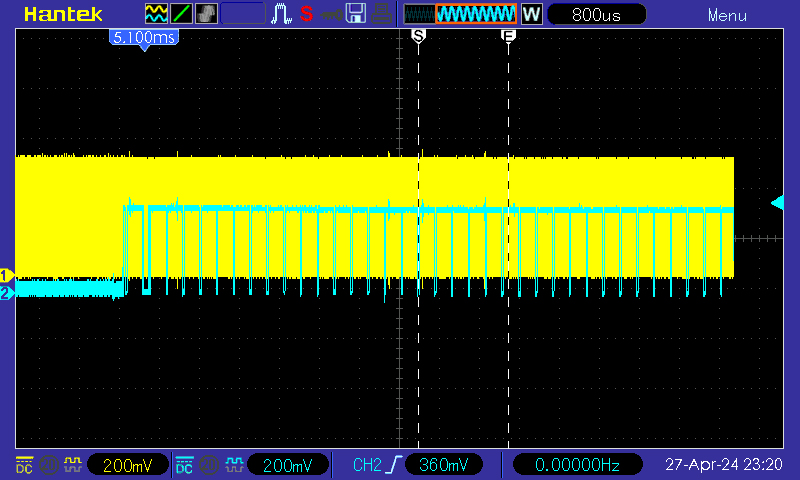Click the green diagonal line icon

[181, 14]
